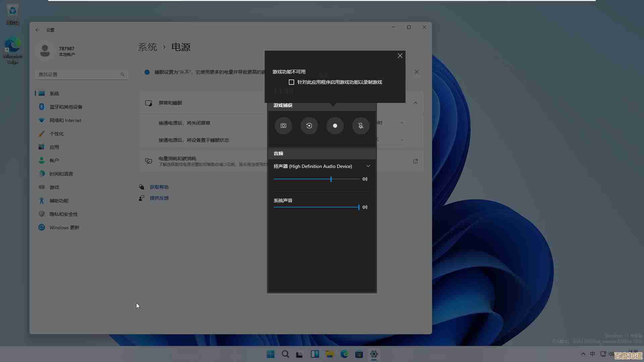Open the 接通电源后将关闭屏幕 time dropdown

click(402, 123)
